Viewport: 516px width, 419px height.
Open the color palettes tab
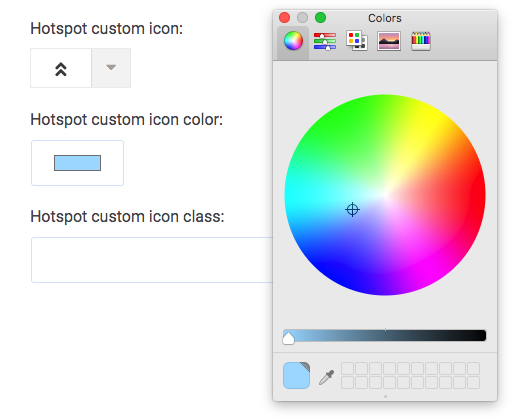(357, 41)
